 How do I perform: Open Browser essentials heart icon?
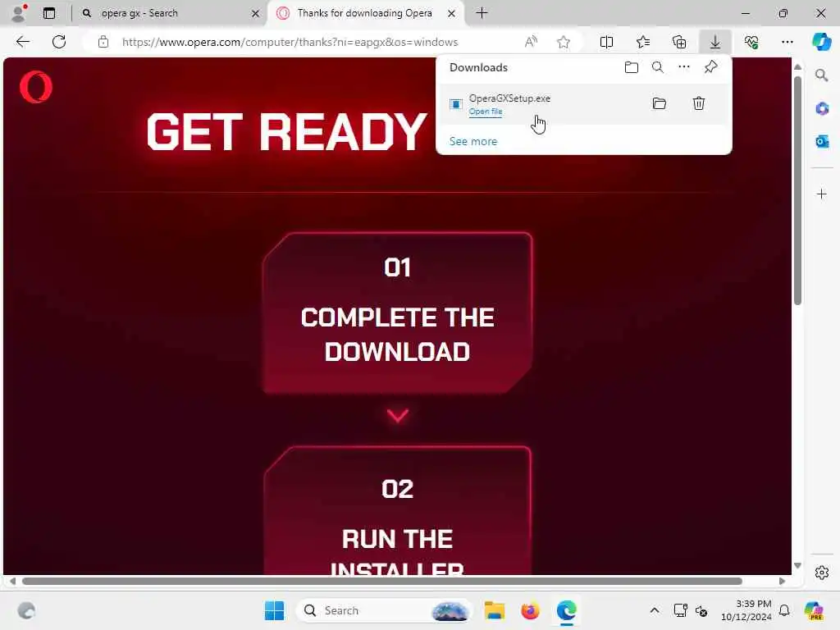(751, 42)
